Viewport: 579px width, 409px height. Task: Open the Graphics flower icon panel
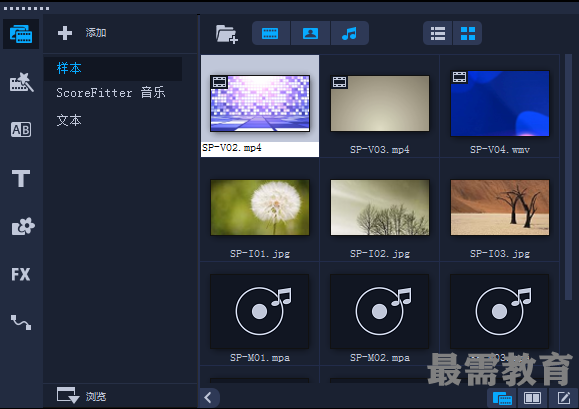[23, 226]
